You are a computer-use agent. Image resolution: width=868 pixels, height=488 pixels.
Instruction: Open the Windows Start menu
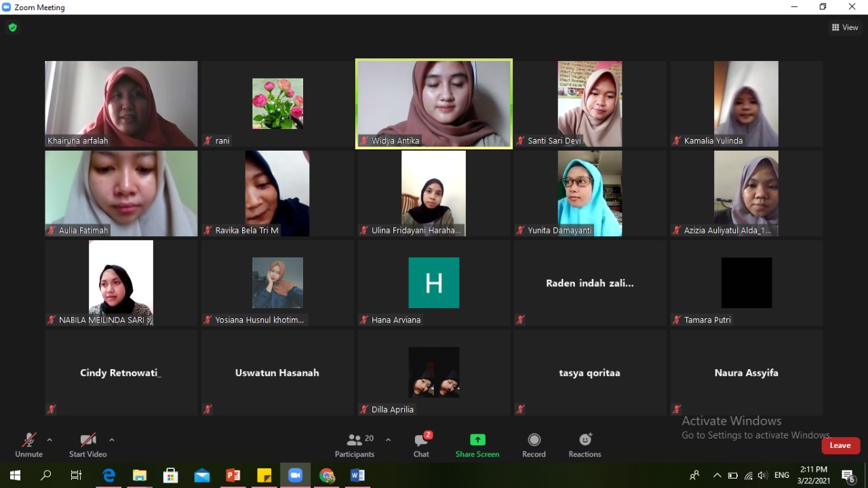[15, 475]
